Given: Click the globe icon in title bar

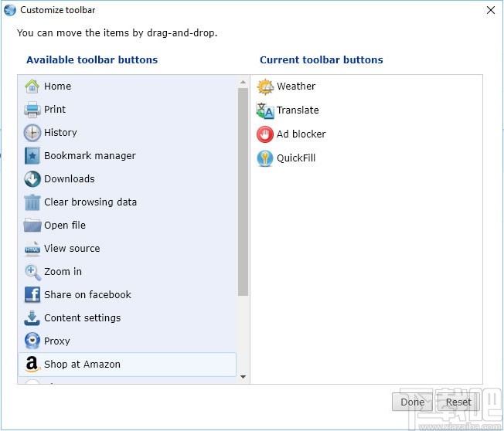Looking at the screenshot, I should pyautogui.click(x=9, y=10).
